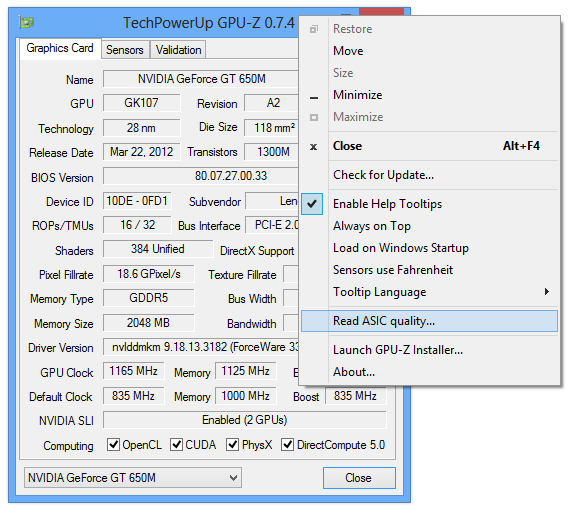The height and width of the screenshot is (515, 572).
Task: Click the Driver Version field nvlddmkm
Action: pos(201,347)
